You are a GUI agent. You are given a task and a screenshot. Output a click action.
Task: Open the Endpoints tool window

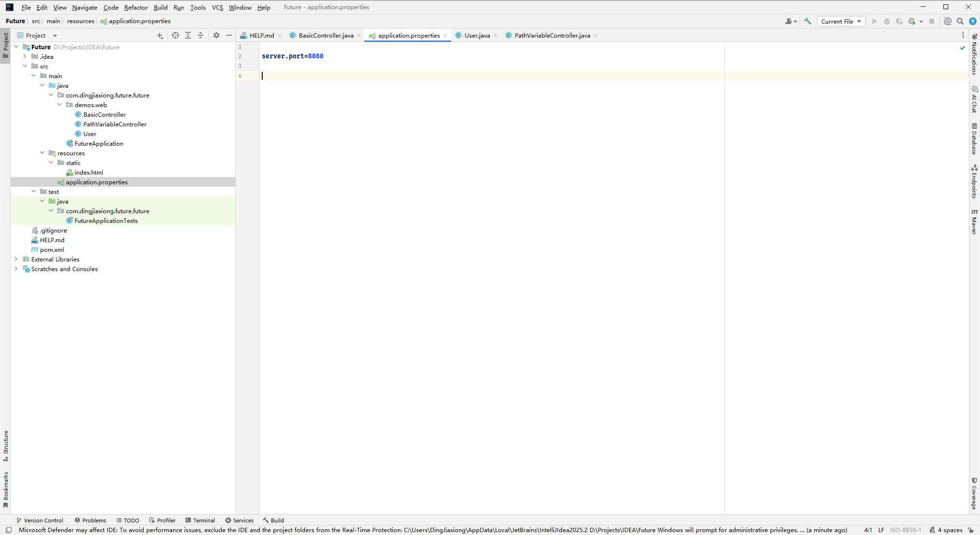[x=974, y=181]
